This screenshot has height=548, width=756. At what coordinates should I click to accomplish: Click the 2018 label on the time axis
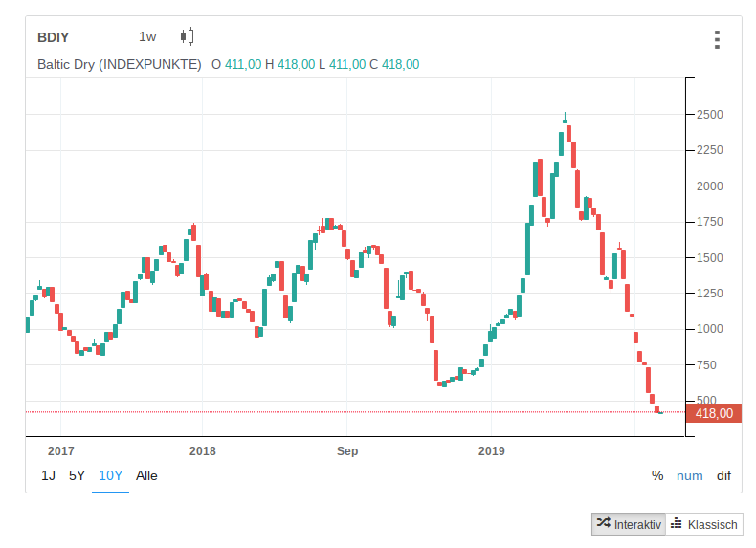(203, 450)
